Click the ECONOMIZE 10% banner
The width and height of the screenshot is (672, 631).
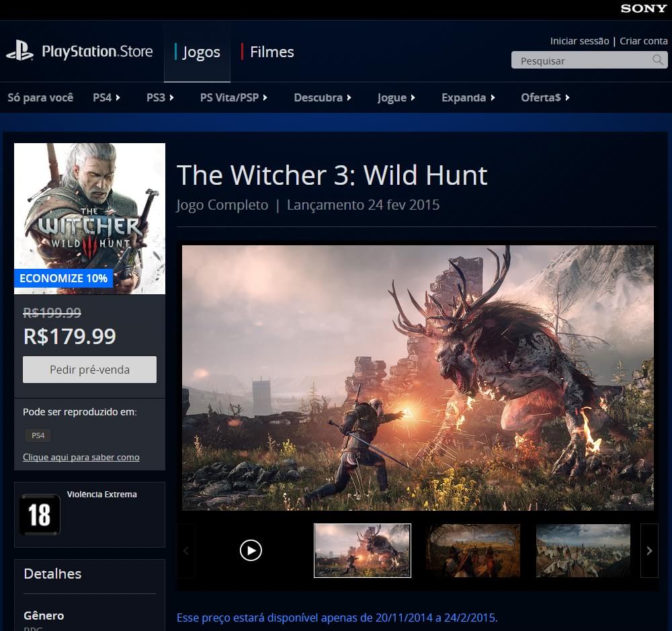click(x=63, y=278)
